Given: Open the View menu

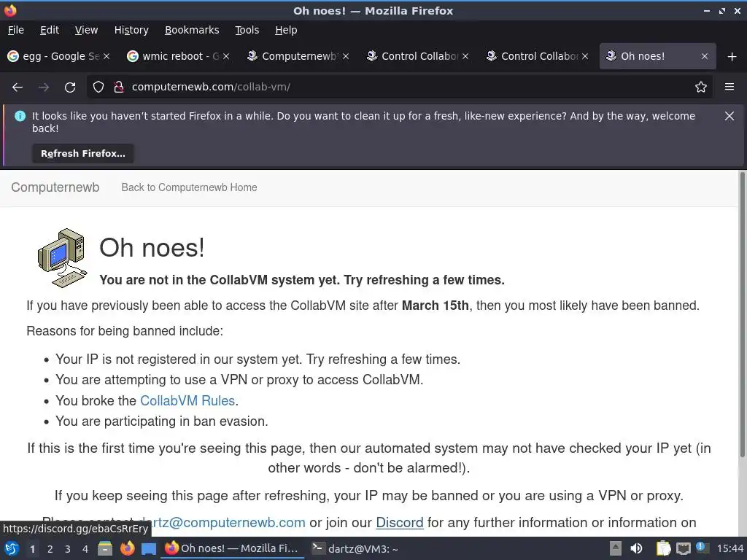Looking at the screenshot, I should (x=86, y=30).
